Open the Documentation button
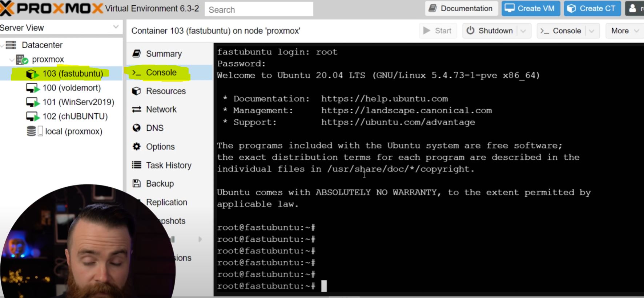Image resolution: width=644 pixels, height=298 pixels. [x=461, y=8]
